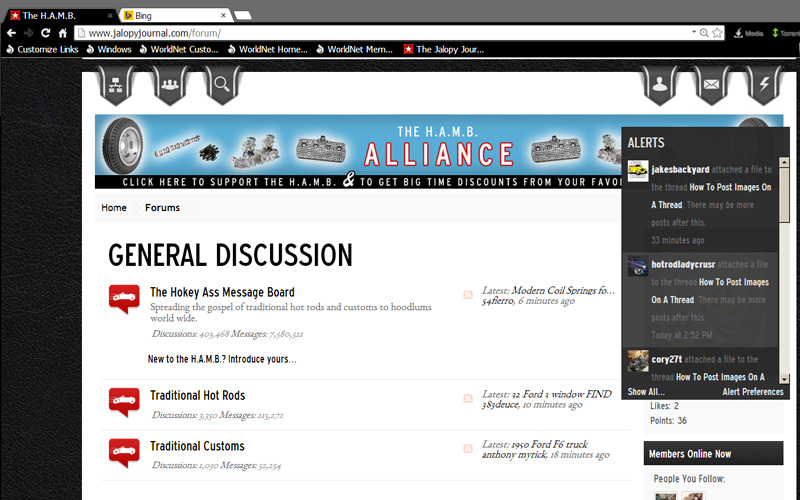
Task: Open WorldNet Home... bookmark
Action: pyautogui.click(x=268, y=49)
